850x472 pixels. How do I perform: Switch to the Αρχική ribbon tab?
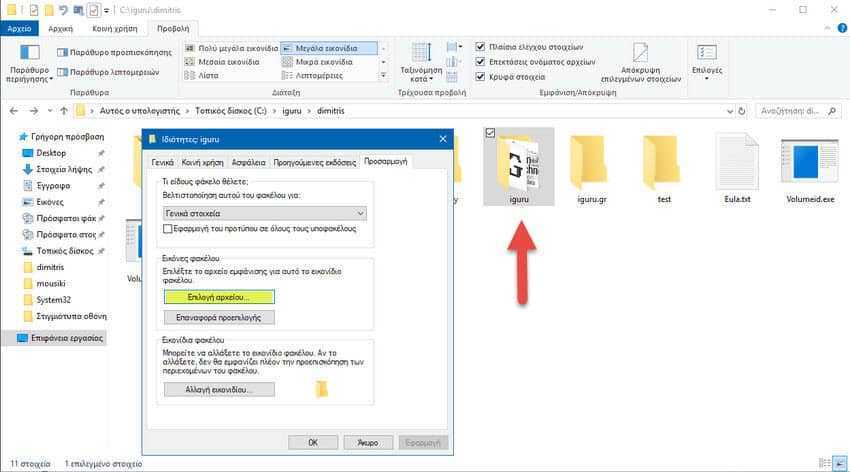tap(60, 28)
